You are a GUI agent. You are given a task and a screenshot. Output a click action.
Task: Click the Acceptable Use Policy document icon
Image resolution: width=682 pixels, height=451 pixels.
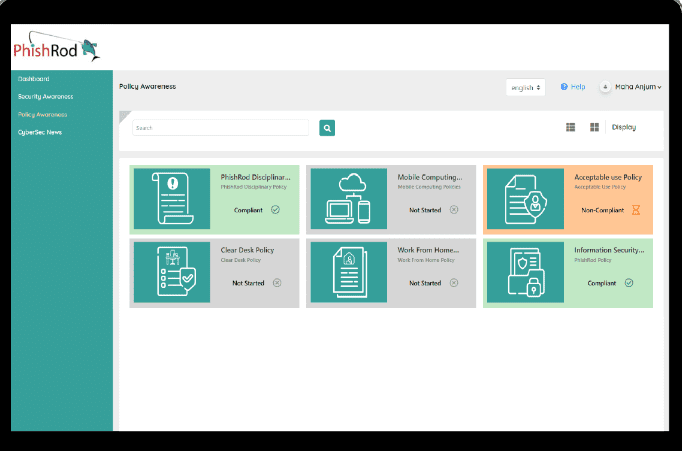[525, 198]
